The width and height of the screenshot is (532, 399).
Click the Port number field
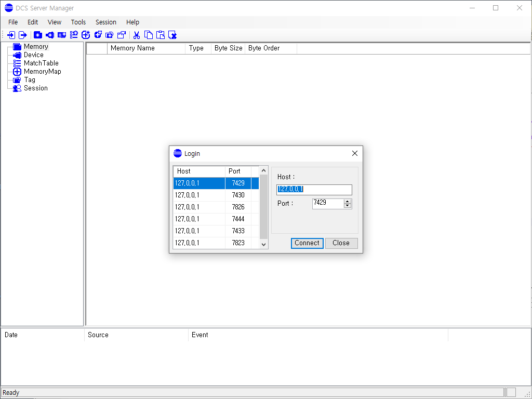click(328, 204)
